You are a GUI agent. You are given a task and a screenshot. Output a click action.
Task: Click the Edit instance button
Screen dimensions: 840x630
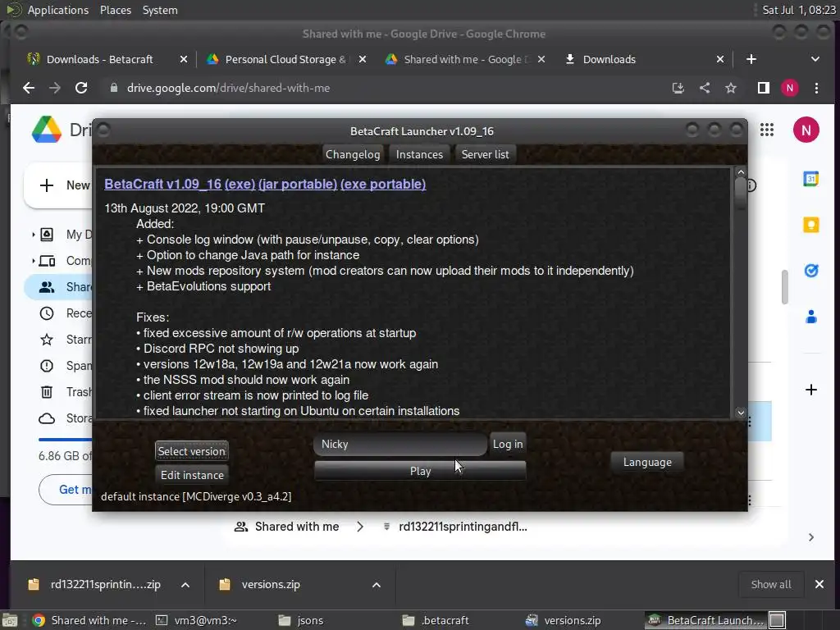[192, 475]
